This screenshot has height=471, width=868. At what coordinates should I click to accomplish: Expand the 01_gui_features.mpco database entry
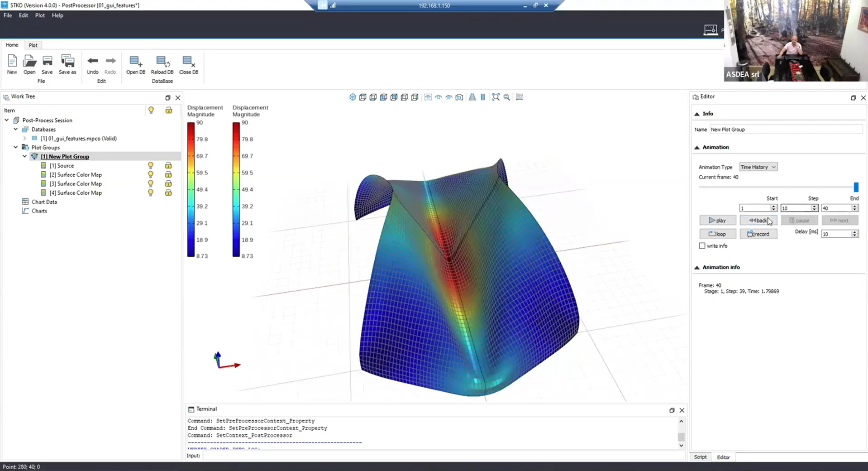[24, 138]
